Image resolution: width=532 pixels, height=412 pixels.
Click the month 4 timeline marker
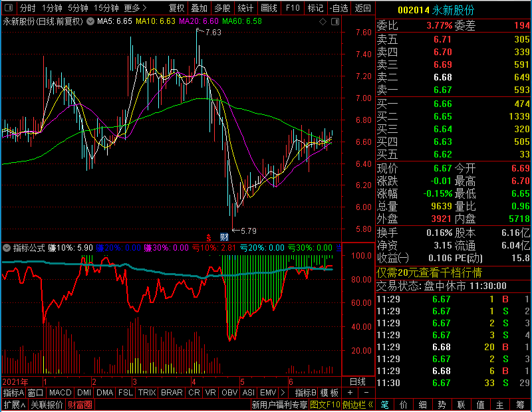(x=194, y=382)
